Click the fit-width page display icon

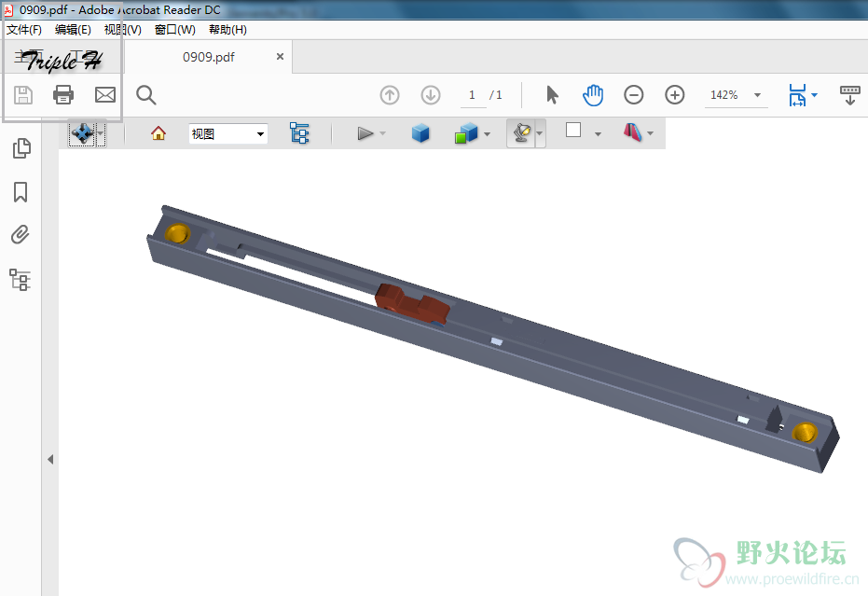[x=797, y=95]
